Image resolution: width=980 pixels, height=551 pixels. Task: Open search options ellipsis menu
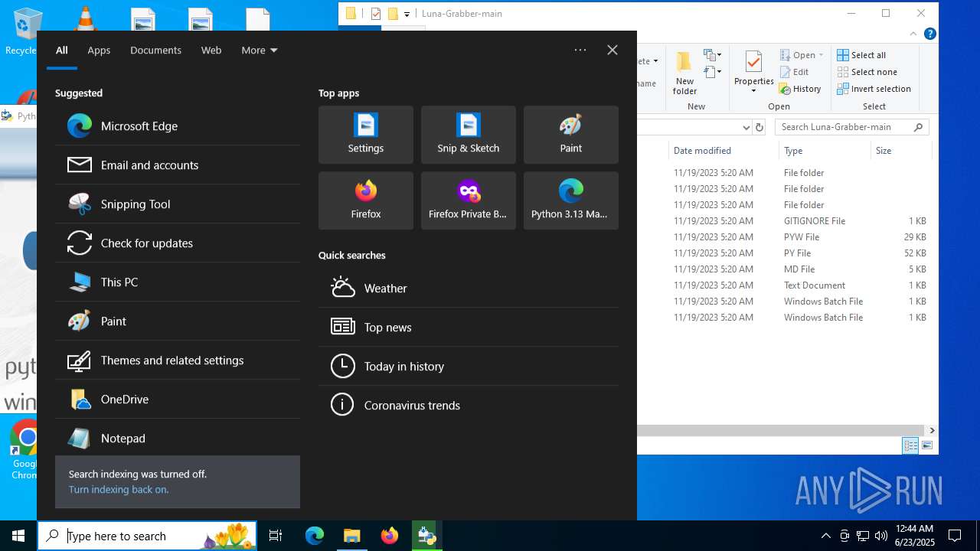point(580,50)
